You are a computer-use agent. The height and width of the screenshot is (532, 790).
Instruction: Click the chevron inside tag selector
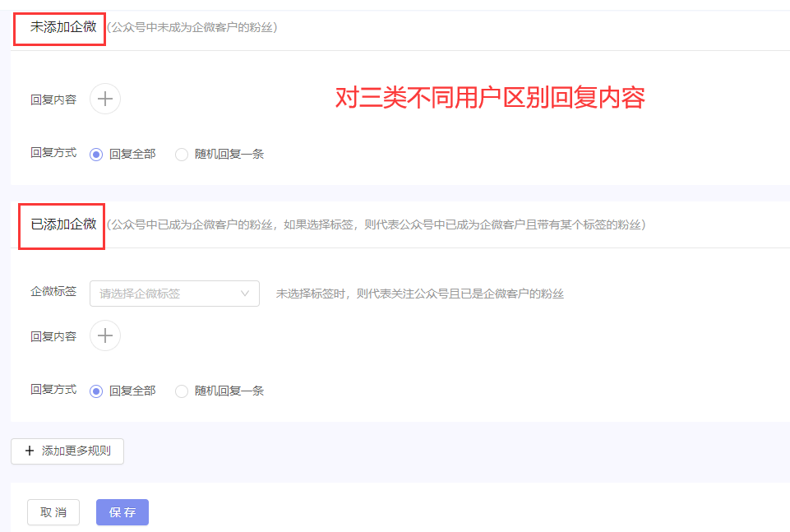(245, 294)
